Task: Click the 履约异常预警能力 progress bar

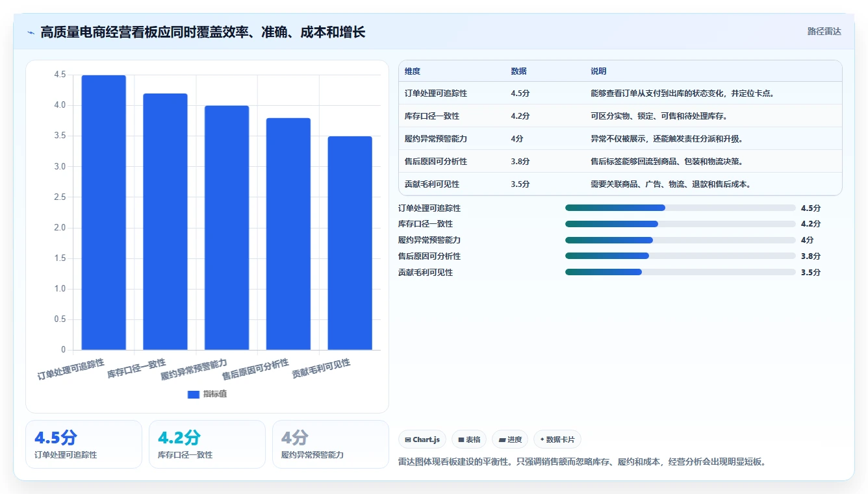Action: click(680, 240)
